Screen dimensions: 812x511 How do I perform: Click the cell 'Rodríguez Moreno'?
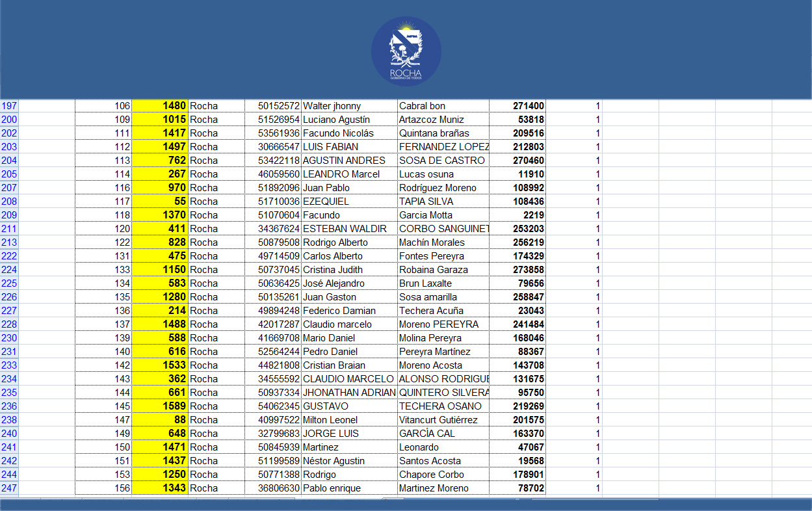click(x=443, y=188)
